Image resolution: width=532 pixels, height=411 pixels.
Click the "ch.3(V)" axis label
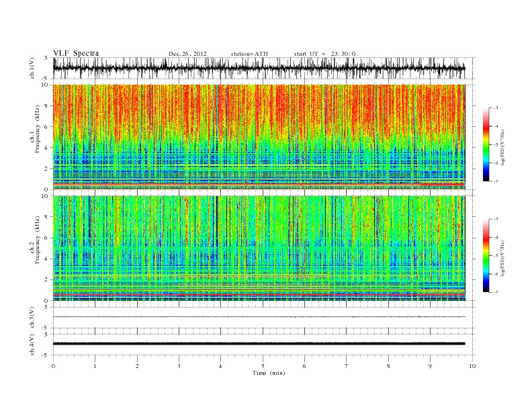[x=32, y=318]
